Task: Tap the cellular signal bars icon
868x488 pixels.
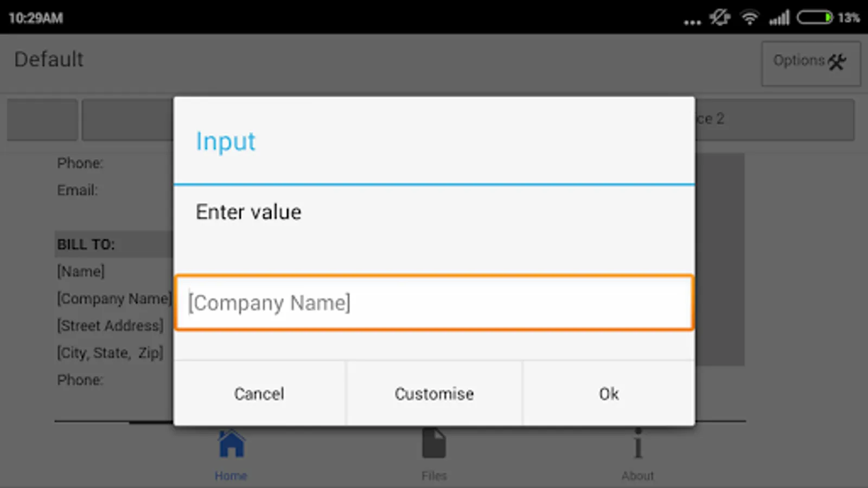Action: [x=779, y=18]
